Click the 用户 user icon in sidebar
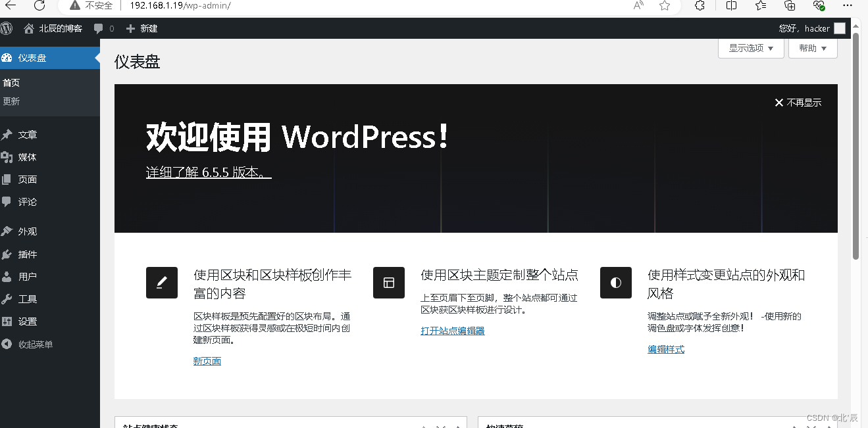The height and width of the screenshot is (428, 868). [x=7, y=277]
